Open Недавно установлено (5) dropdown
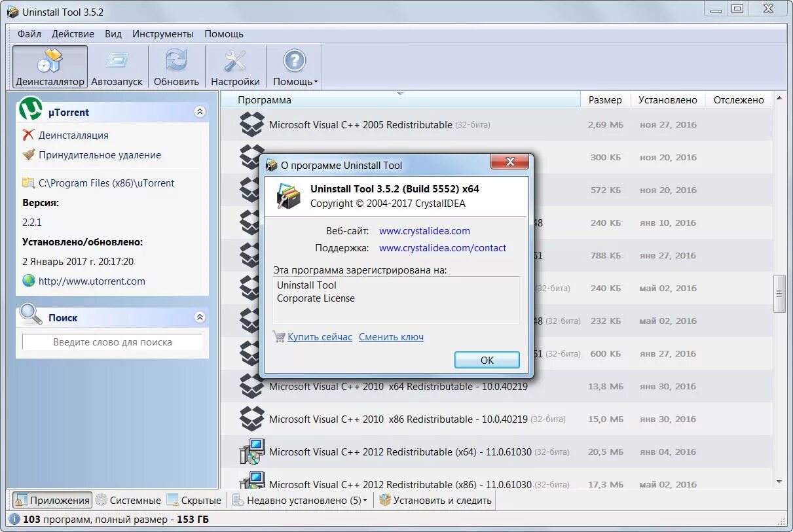 tap(301, 500)
